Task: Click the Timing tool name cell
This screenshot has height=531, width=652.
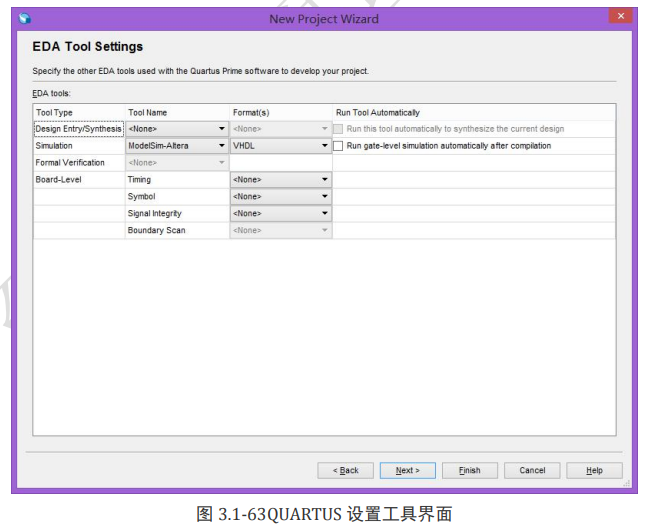Action: pos(177,180)
